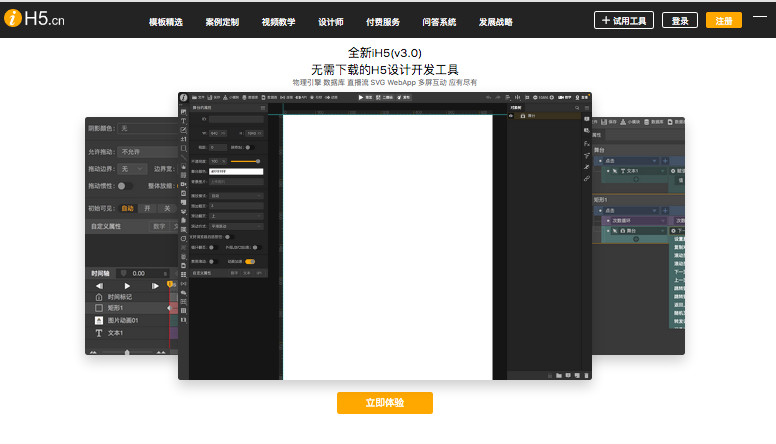Click the 登录 button
The height and width of the screenshot is (444, 776).
[679, 20]
